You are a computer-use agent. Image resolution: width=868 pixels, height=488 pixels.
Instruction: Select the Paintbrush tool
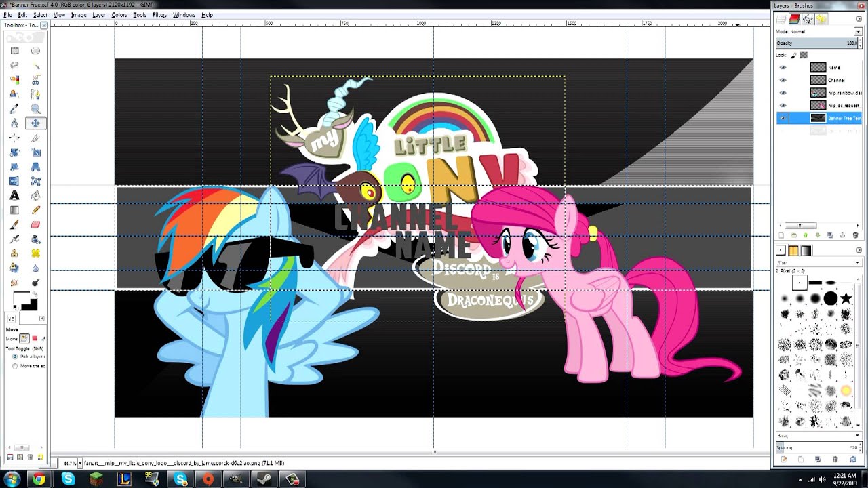click(x=14, y=224)
